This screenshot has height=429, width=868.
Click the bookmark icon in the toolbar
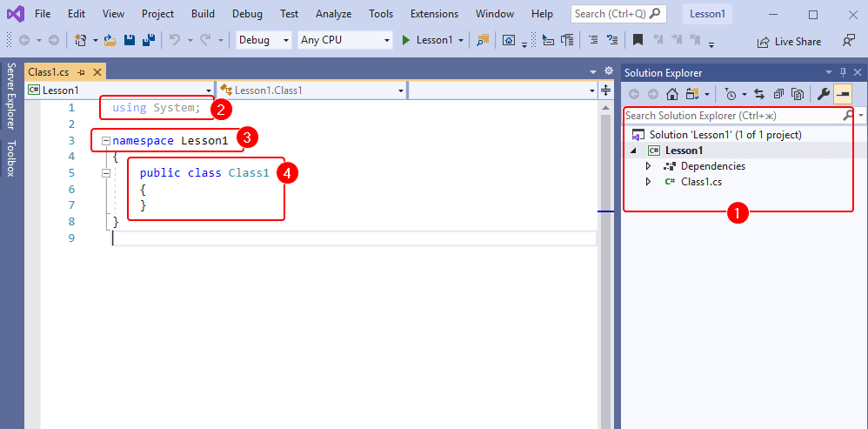[x=638, y=40]
